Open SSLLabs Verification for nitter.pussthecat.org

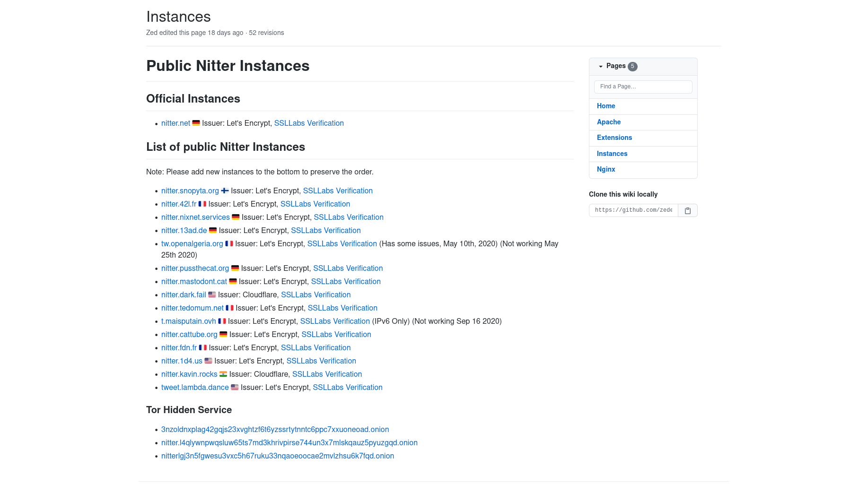348,268
